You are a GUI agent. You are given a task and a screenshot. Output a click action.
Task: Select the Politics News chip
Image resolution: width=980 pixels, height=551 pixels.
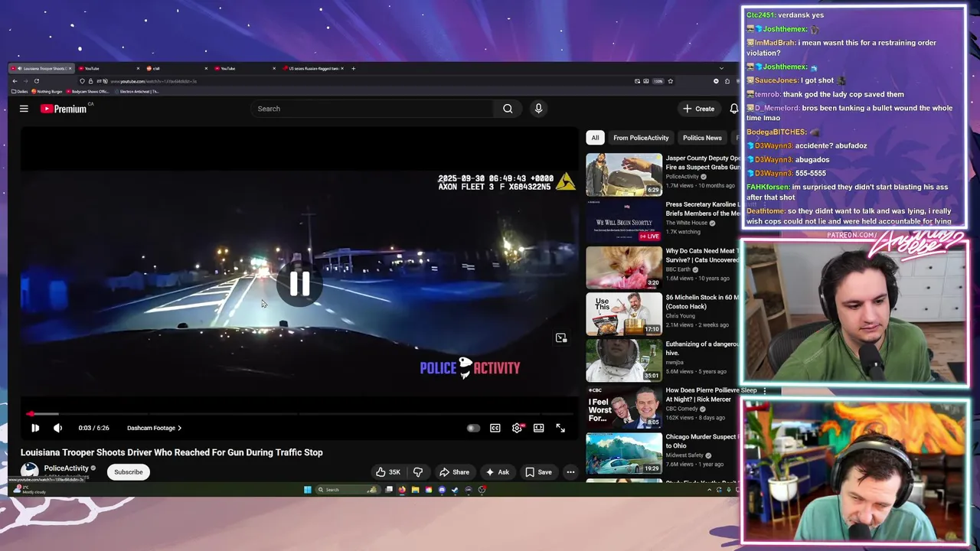pos(702,138)
